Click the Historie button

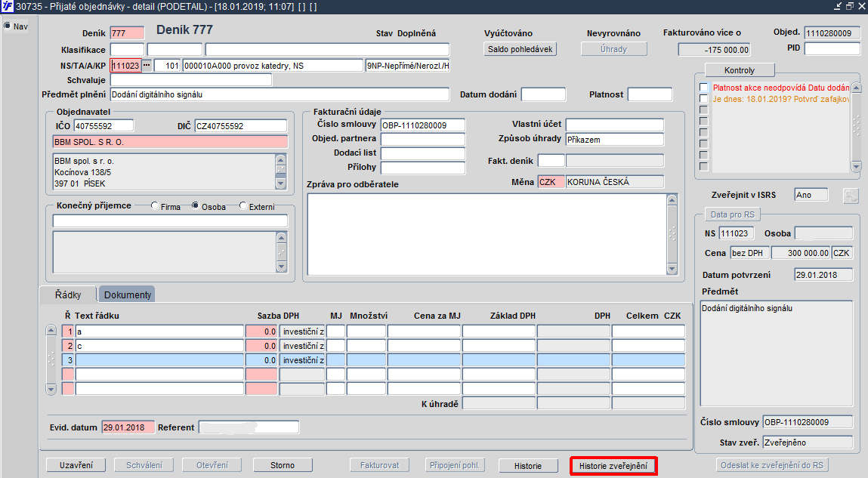(528, 466)
